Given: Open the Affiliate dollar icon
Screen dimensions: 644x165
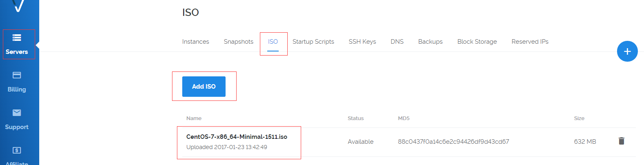Looking at the screenshot, I should coord(17,150).
